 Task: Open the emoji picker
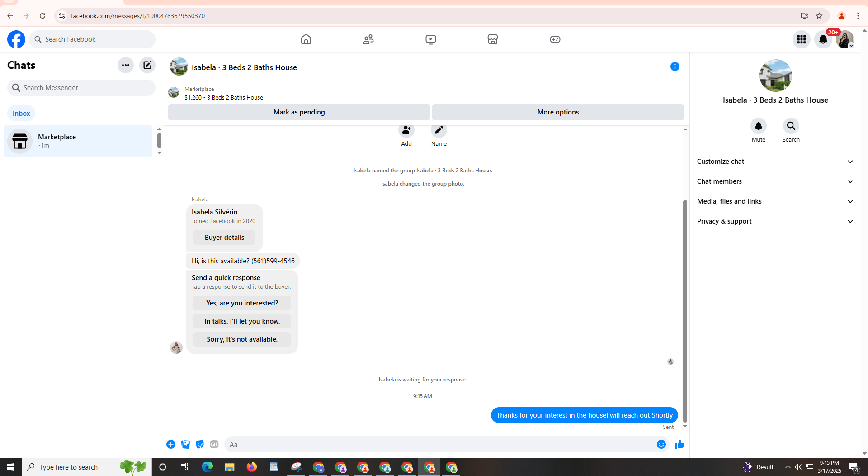click(661, 444)
